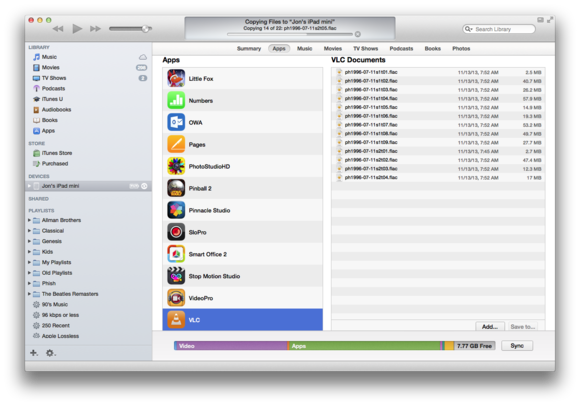Switch to the Podcasts tab
This screenshot has width=580, height=406.
[x=401, y=48]
